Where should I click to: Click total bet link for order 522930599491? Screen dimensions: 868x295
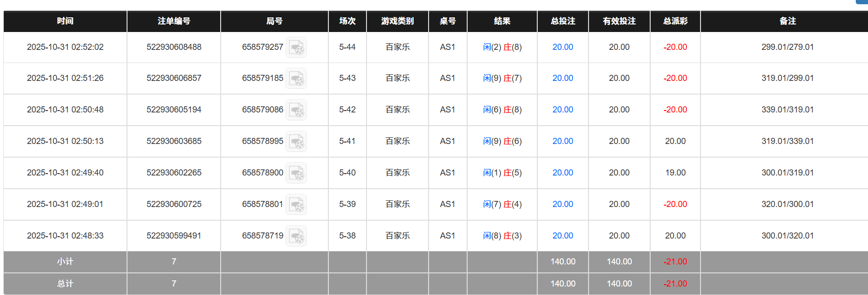pos(563,236)
